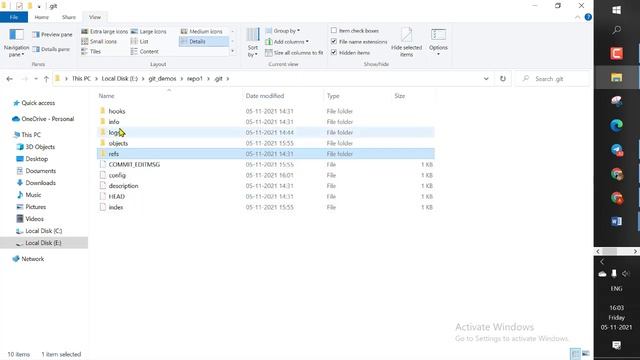Hide selected items
Viewport: 640px width, 360px height.
point(406,42)
